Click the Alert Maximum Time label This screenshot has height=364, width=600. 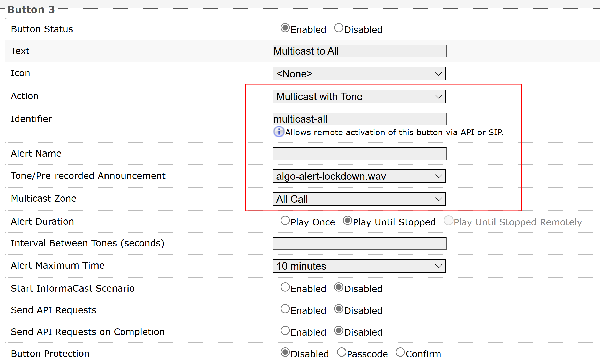tap(58, 266)
